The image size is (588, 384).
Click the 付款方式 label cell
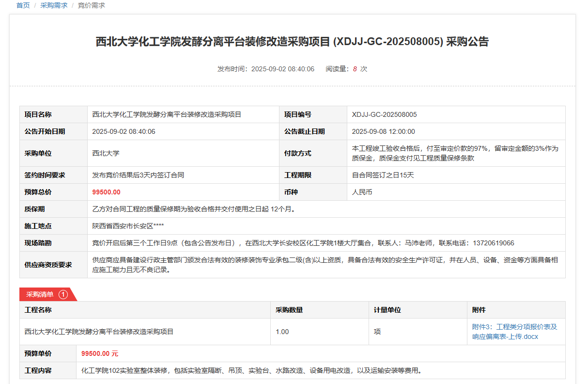click(x=297, y=153)
